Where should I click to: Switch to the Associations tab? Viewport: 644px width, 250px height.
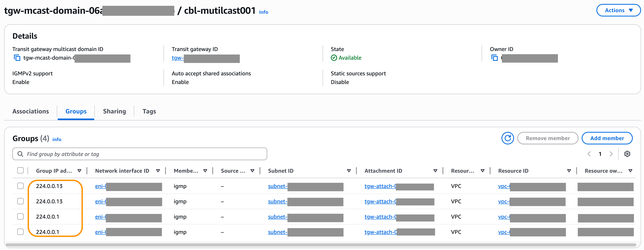tap(30, 111)
